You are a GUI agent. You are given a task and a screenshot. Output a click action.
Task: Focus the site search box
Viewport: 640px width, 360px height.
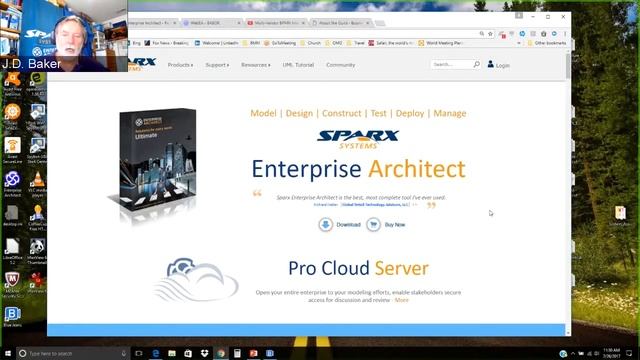(x=451, y=64)
